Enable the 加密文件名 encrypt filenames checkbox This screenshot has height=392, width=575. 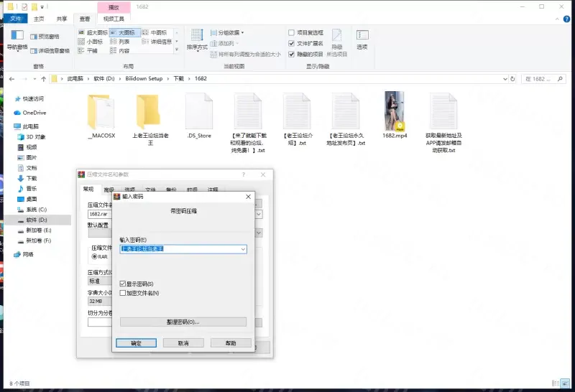123,293
